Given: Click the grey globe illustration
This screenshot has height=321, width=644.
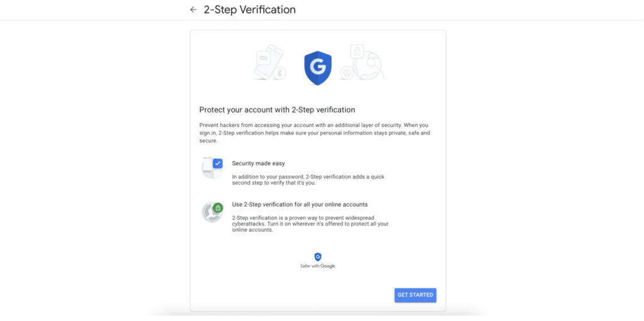Looking at the screenshot, I should click(x=370, y=66).
